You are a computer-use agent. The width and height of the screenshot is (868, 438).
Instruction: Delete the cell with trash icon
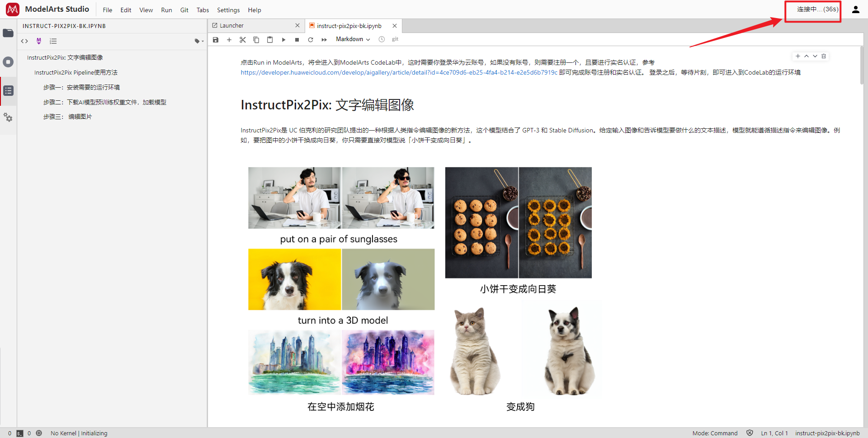click(x=824, y=56)
